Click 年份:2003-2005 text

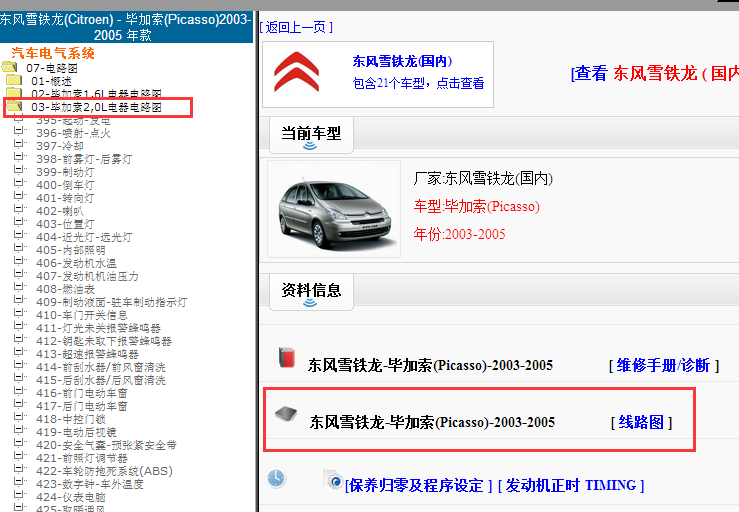point(459,234)
